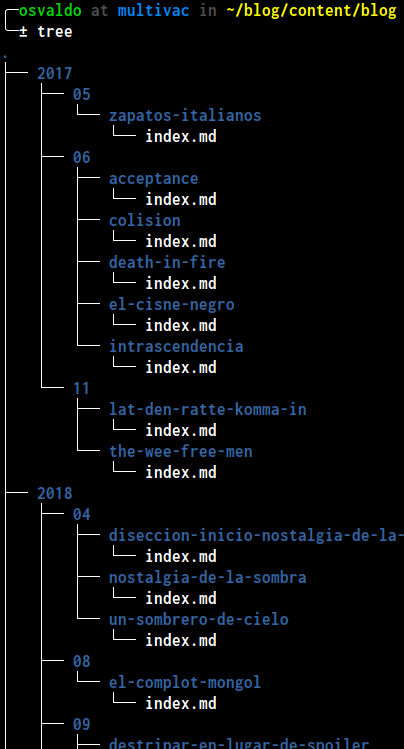The height and width of the screenshot is (749, 404).
Task: Click the destripar-en-lugar-de-spoiler directory
Action: (x=239, y=744)
